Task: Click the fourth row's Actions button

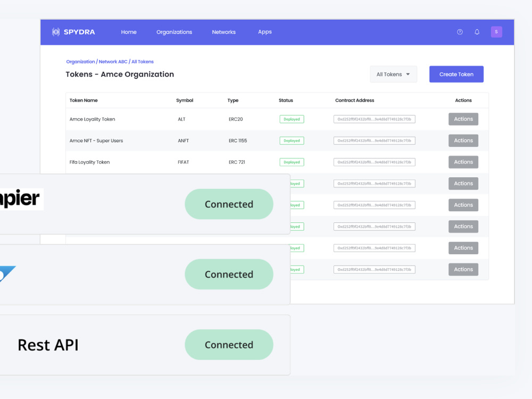Action: (x=463, y=184)
